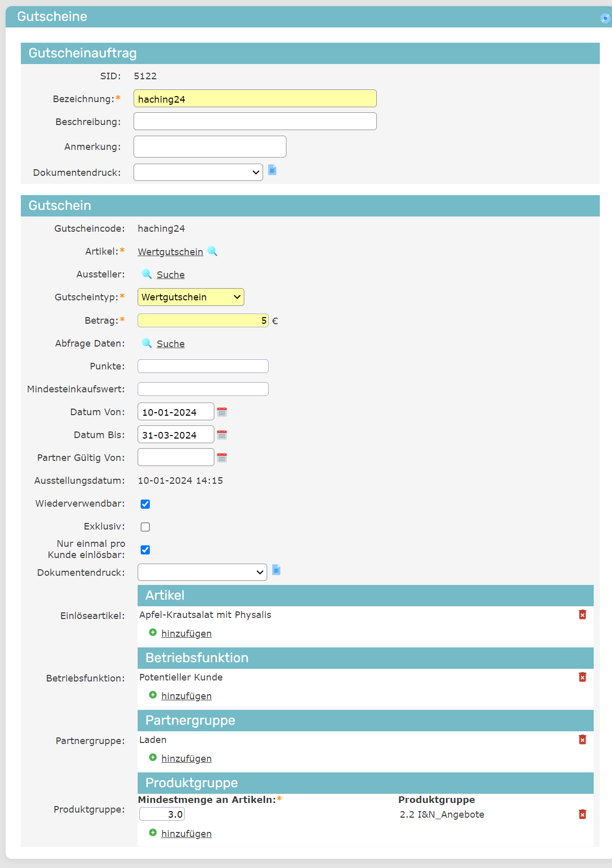This screenshot has width=612, height=868.
Task: Open calendar picker for Partner Gültig Von
Action: click(x=222, y=458)
